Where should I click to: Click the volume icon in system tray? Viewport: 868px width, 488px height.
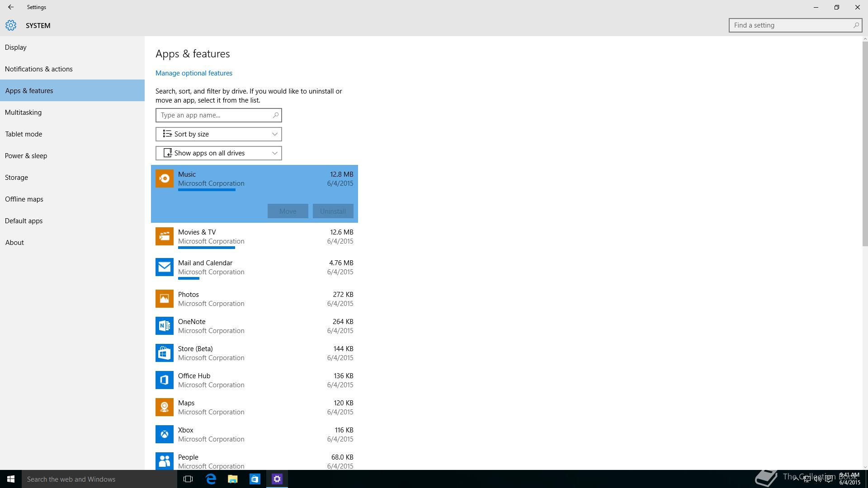817,479
